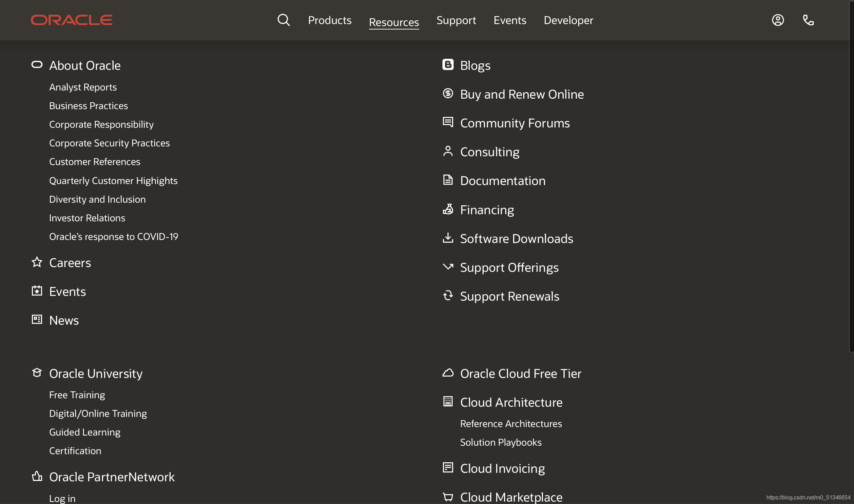The width and height of the screenshot is (854, 504).
Task: Click the Software Downloads download icon
Action: (448, 238)
